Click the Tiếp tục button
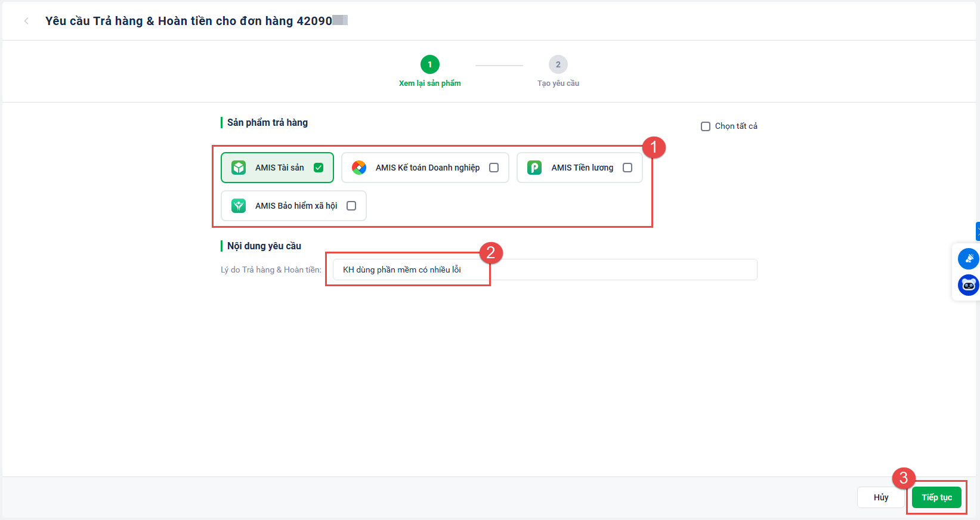 (x=936, y=497)
